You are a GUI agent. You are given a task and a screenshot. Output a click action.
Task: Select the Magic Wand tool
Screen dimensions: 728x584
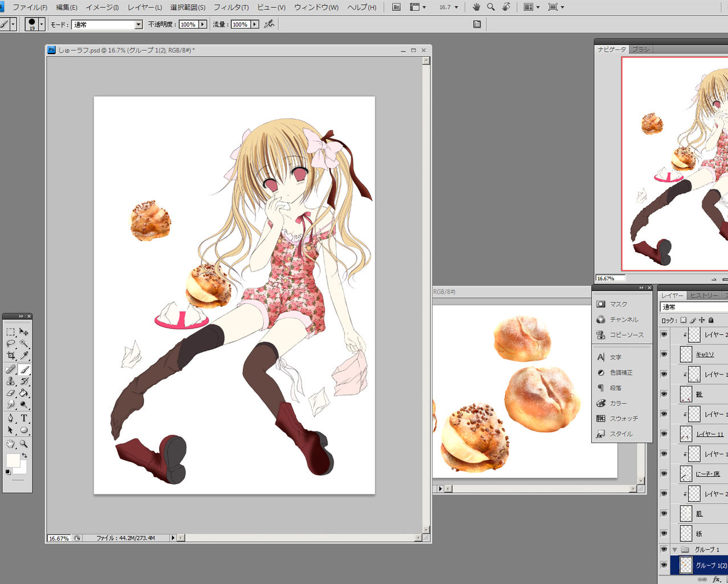click(x=24, y=343)
